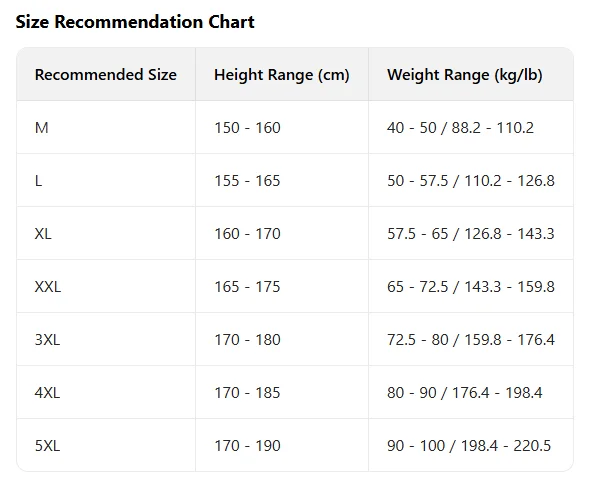Click the 155 - 165 height cell
Viewport: 612px width, 481px height.
coord(247,181)
